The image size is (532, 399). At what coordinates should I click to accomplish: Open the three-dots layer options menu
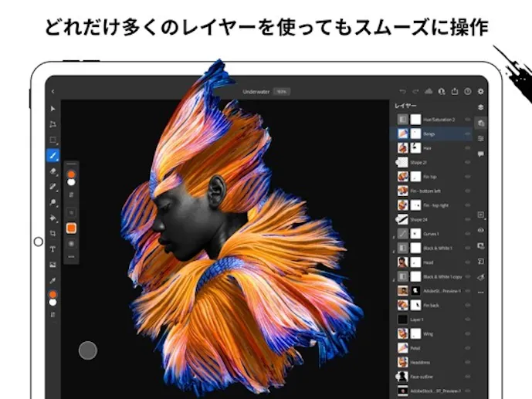[481, 292]
